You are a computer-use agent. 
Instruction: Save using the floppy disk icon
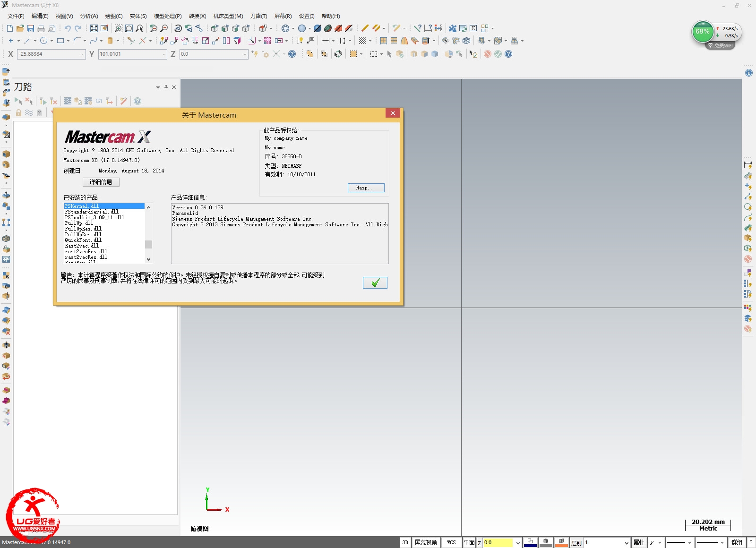click(31, 28)
